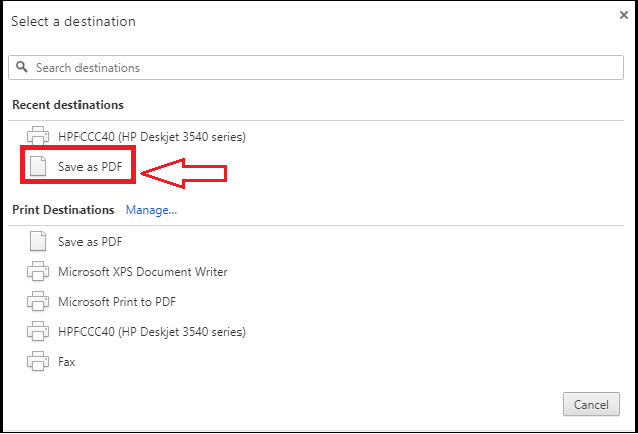This screenshot has width=638, height=434.
Task: Click the Print Destinations heading
Action: click(x=63, y=210)
